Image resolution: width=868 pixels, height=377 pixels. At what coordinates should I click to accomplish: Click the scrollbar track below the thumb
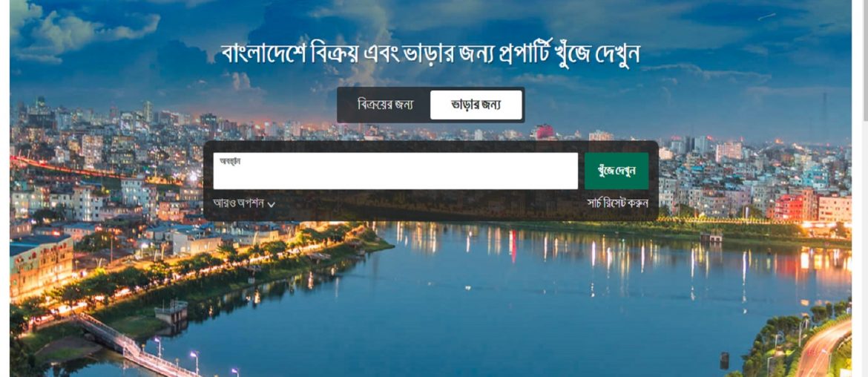(865, 249)
